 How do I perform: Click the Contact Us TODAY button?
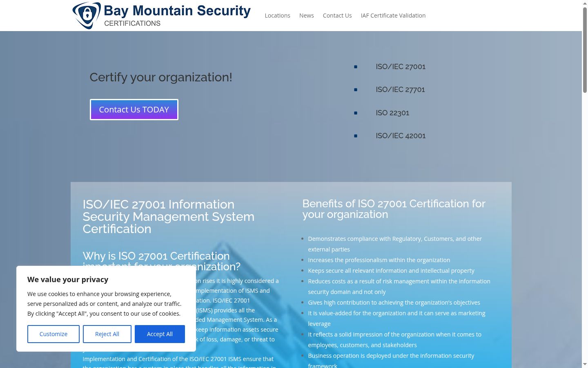(x=134, y=110)
